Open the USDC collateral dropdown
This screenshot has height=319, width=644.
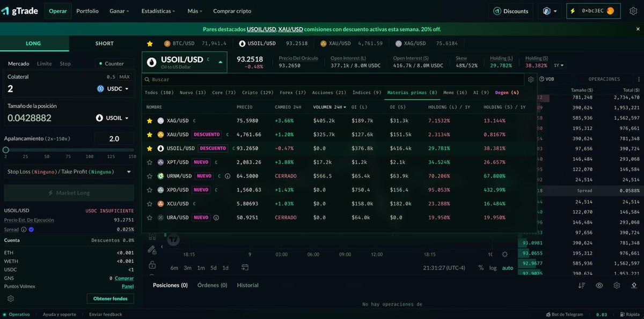pos(113,88)
